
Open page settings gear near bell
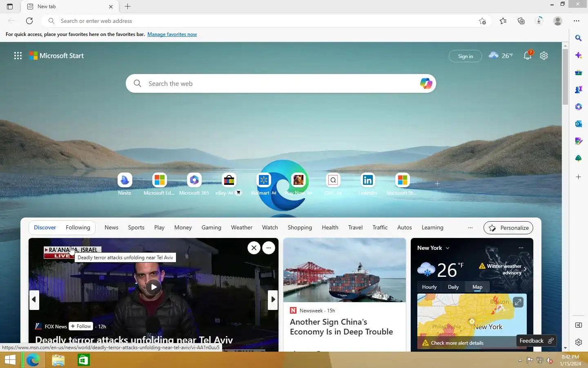coord(544,56)
